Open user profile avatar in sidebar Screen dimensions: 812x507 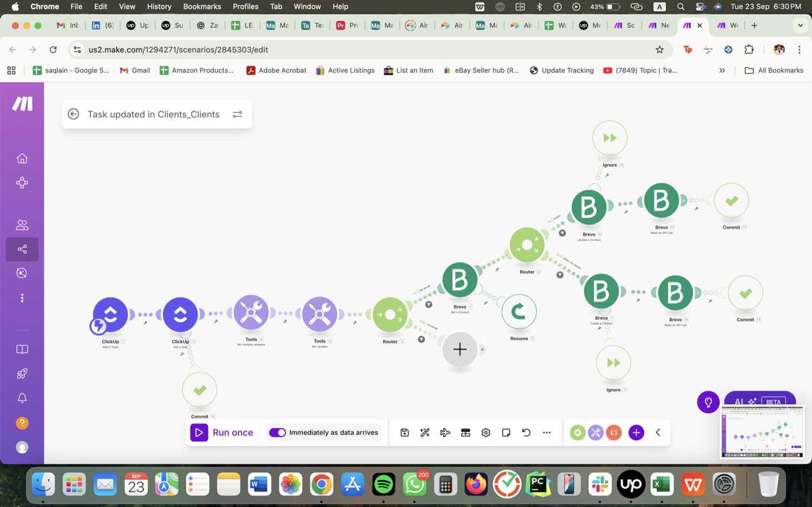coord(22,447)
